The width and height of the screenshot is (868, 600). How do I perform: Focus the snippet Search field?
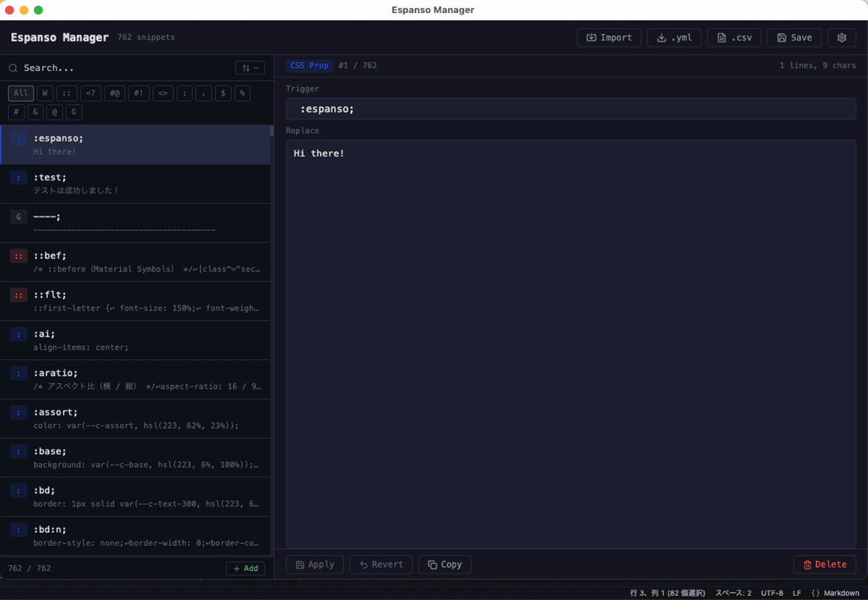(x=123, y=68)
